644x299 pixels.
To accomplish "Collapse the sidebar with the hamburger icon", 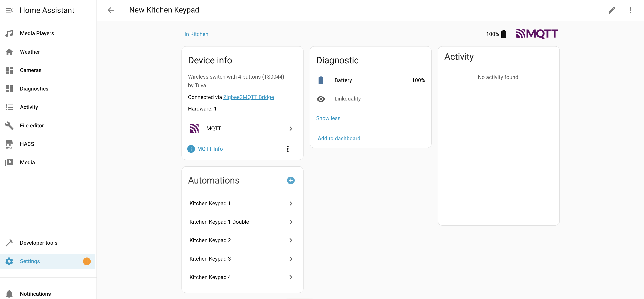I will [9, 10].
